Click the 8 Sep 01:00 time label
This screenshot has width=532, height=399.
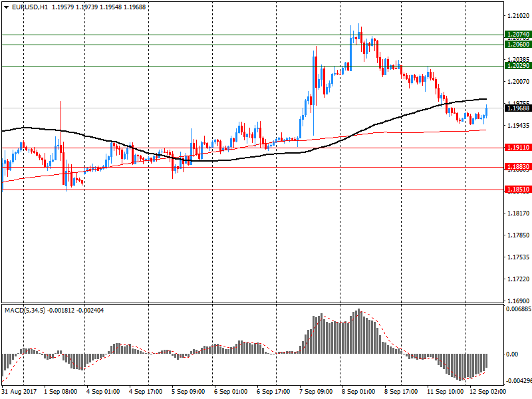[x=358, y=392]
